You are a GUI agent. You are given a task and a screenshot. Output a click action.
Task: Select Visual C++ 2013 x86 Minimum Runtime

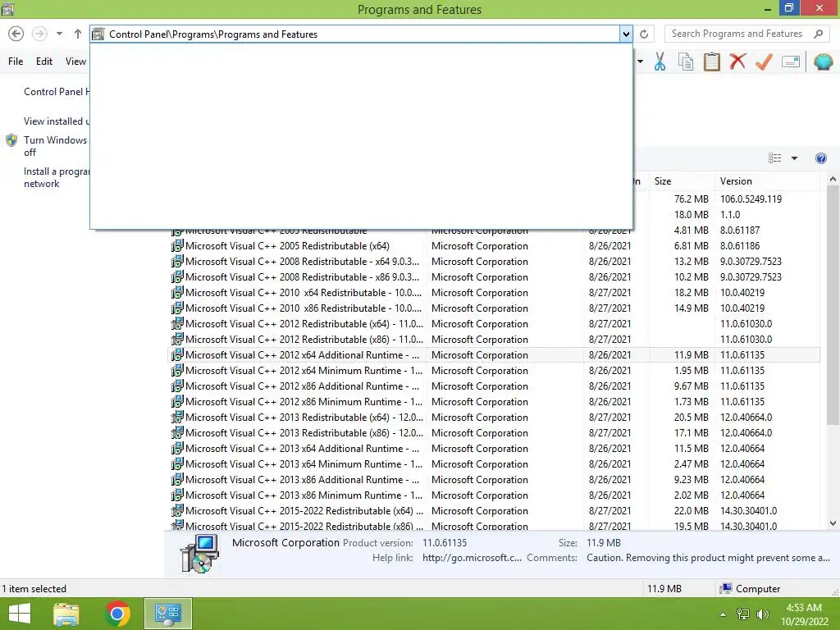click(x=493, y=495)
